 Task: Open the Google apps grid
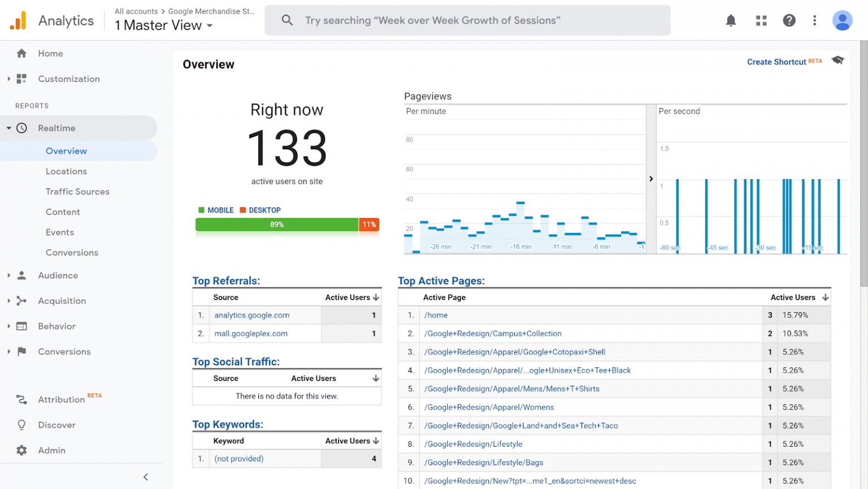pos(761,21)
